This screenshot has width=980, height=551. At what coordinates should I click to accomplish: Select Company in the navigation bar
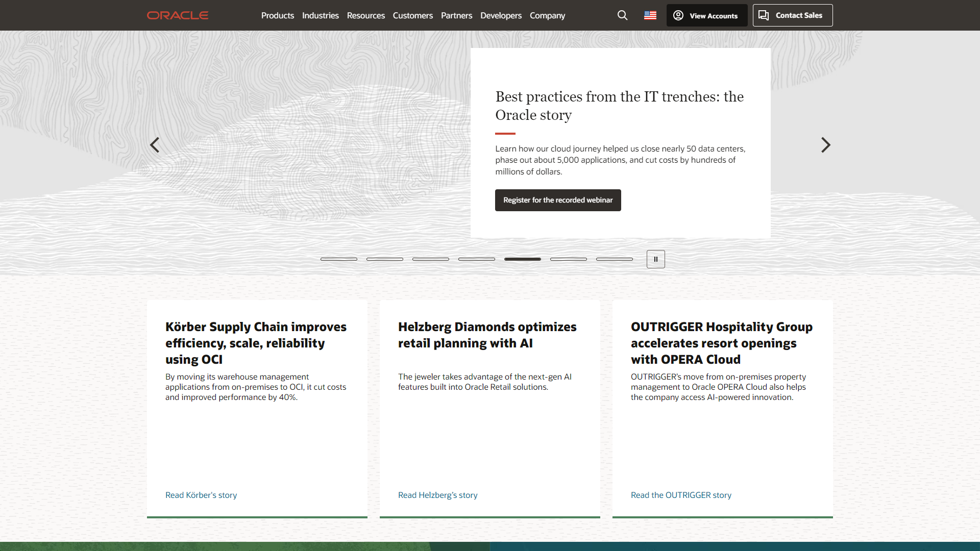[x=547, y=15]
